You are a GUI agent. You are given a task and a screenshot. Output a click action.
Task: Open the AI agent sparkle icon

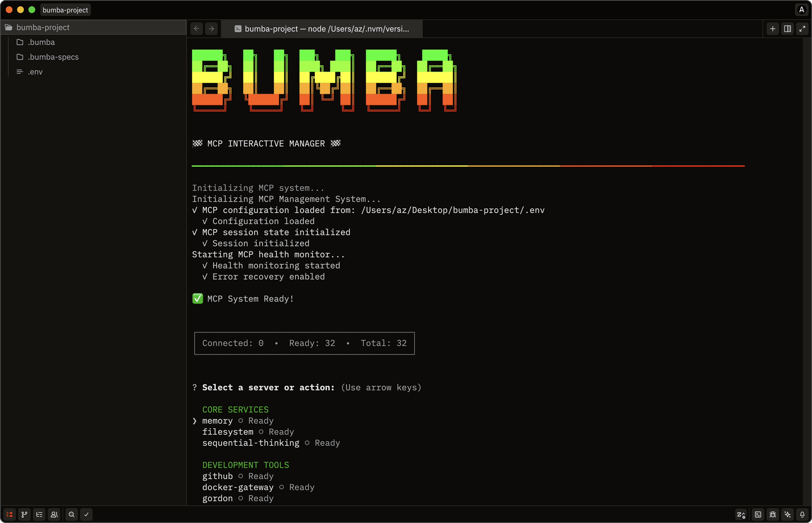788,514
